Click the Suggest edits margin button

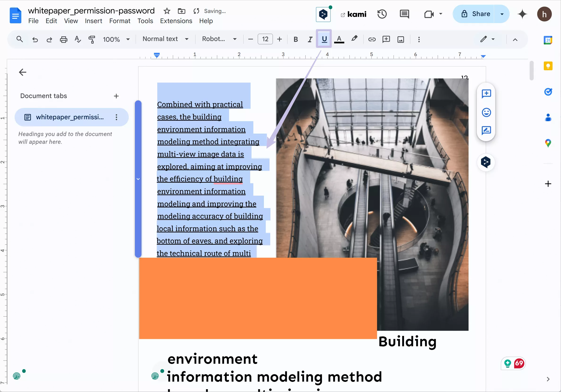(486, 130)
